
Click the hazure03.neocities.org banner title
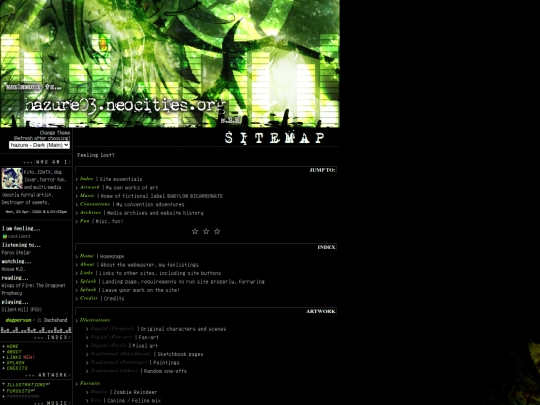click(125, 105)
